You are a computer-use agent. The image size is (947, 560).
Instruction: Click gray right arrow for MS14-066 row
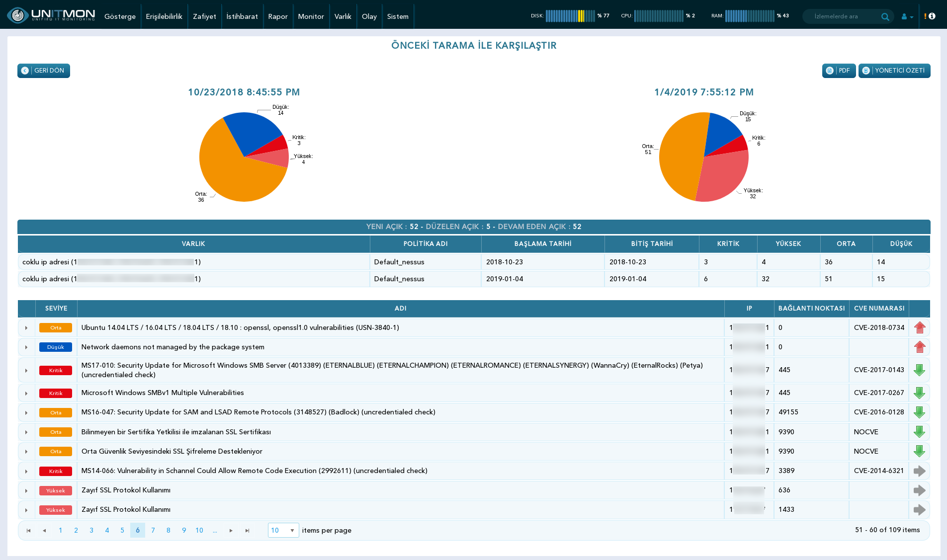tap(919, 471)
